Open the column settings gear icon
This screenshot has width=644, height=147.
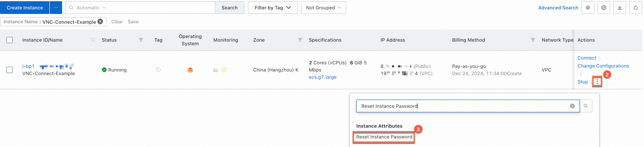tap(603, 8)
